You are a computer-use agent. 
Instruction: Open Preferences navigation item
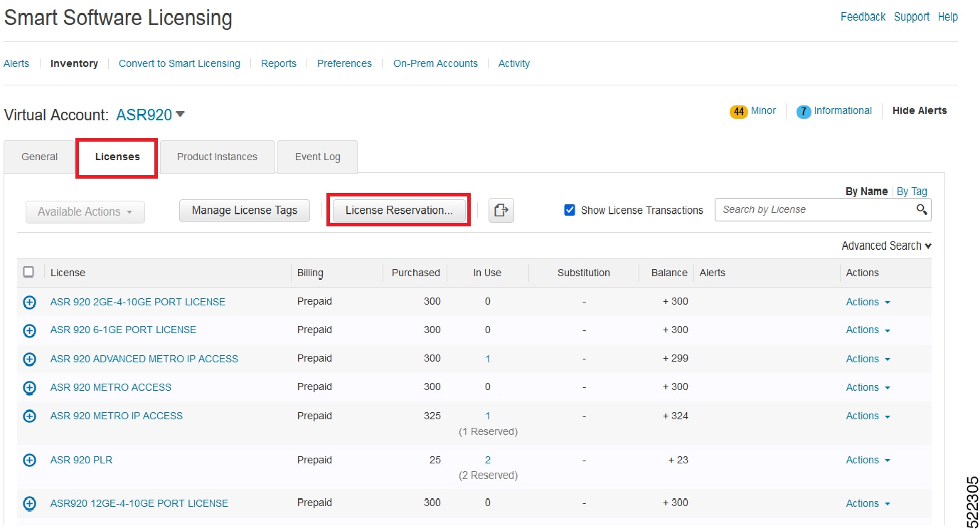pyautogui.click(x=344, y=63)
